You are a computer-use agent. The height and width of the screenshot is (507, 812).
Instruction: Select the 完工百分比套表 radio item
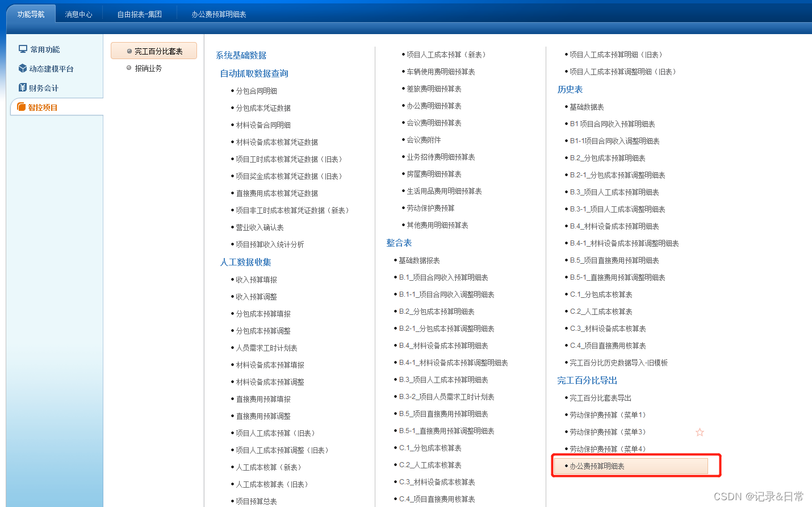(154, 51)
